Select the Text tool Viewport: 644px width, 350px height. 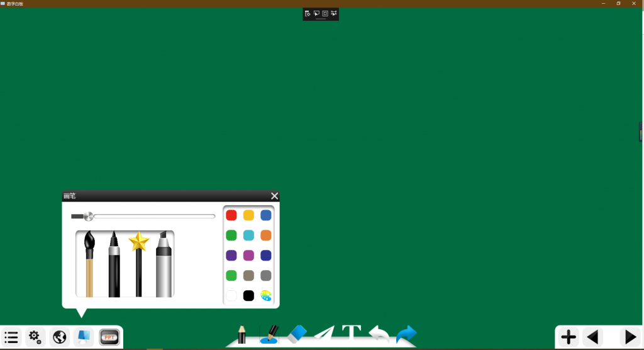[x=351, y=333]
